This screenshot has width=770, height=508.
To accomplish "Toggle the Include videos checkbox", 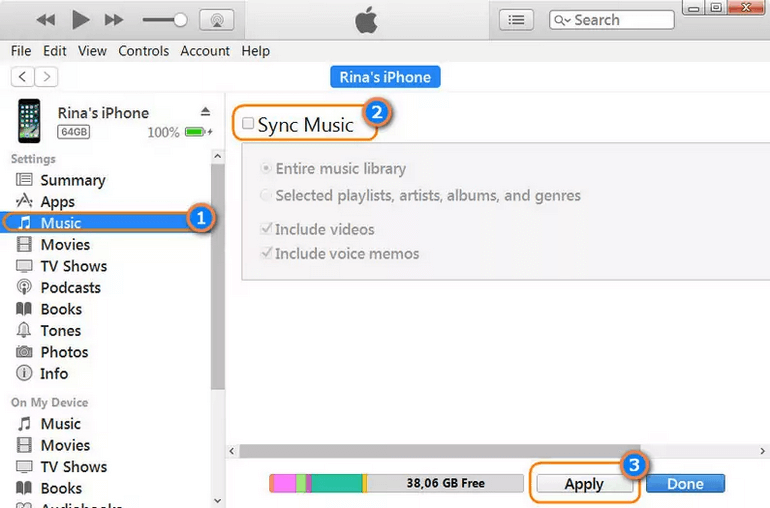I will pyautogui.click(x=267, y=228).
